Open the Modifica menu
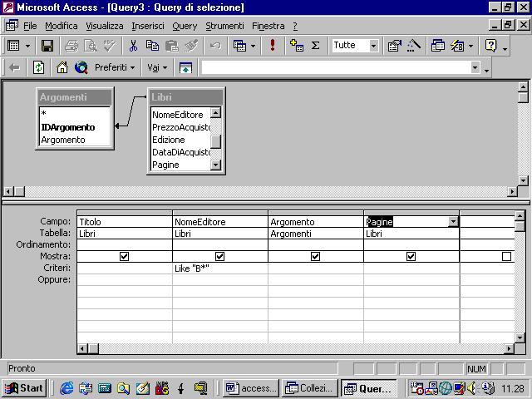The height and width of the screenshot is (399, 532). [x=62, y=26]
